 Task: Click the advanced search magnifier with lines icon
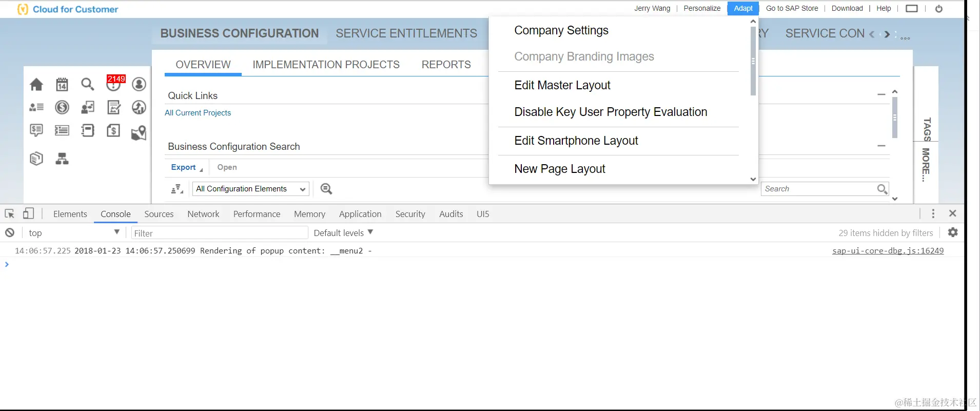[326, 189]
